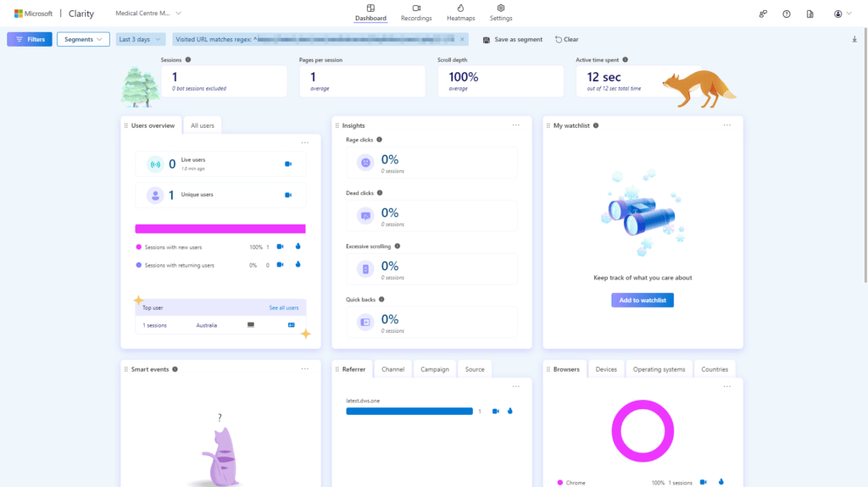The width and height of the screenshot is (868, 487).
Task: Open Users overview card options menu
Action: tap(305, 143)
